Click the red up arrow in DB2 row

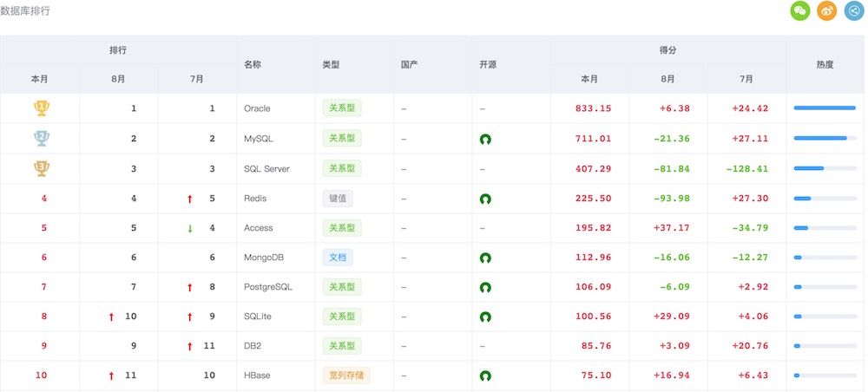190,347
